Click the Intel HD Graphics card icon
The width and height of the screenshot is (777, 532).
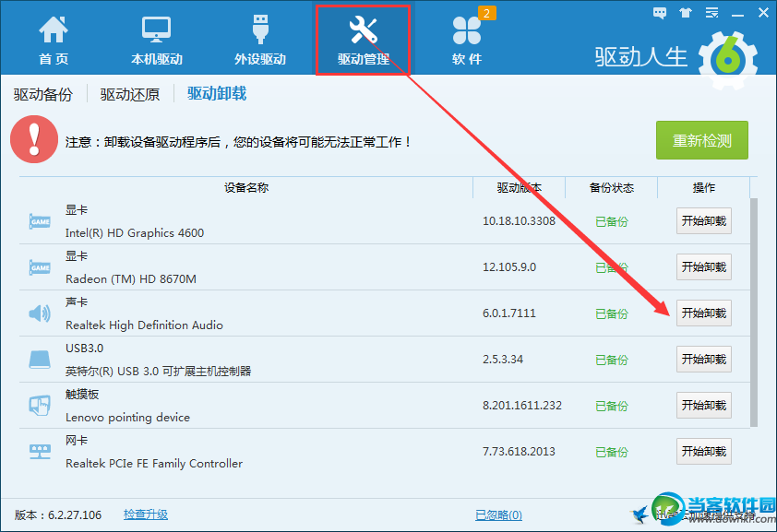[x=40, y=221]
